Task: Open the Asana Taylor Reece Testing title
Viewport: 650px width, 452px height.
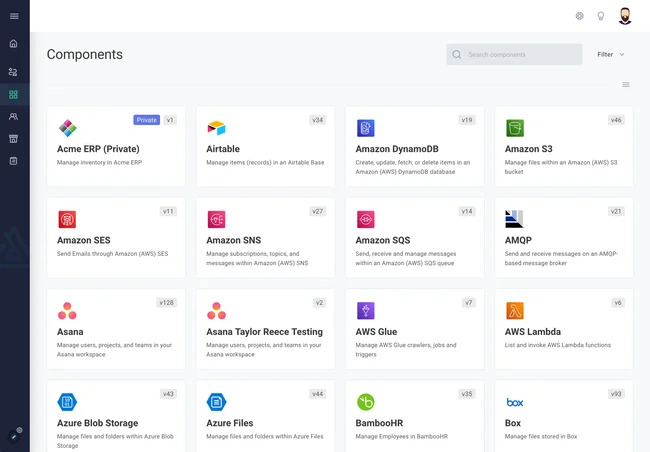Action: point(264,332)
